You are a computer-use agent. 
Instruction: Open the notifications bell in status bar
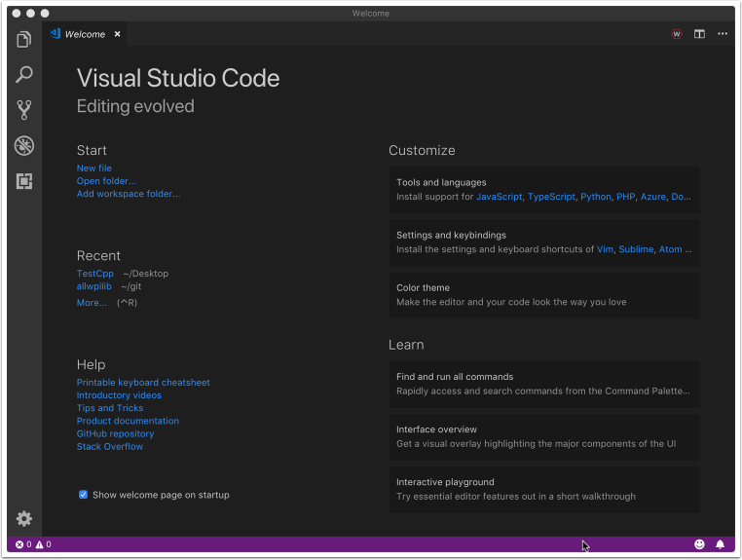pyautogui.click(x=721, y=544)
